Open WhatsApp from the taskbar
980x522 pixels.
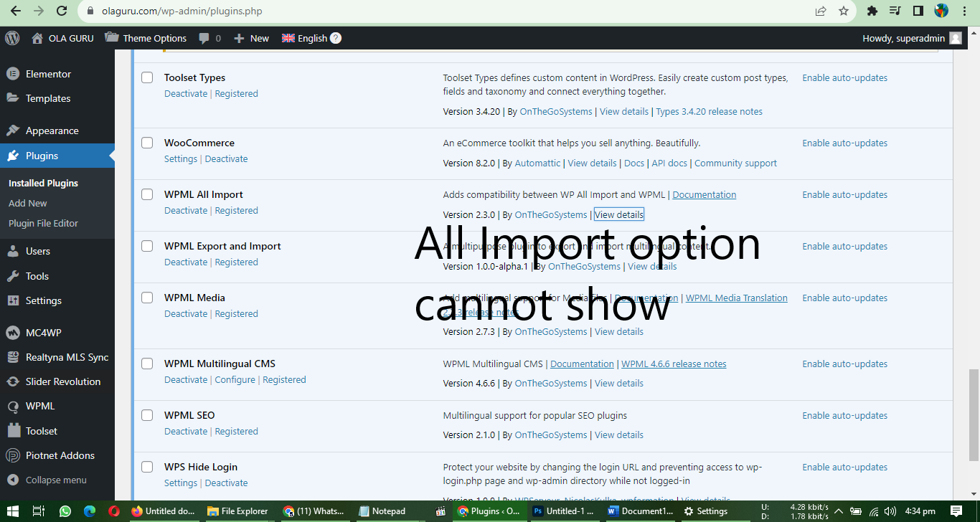pyautogui.click(x=65, y=511)
